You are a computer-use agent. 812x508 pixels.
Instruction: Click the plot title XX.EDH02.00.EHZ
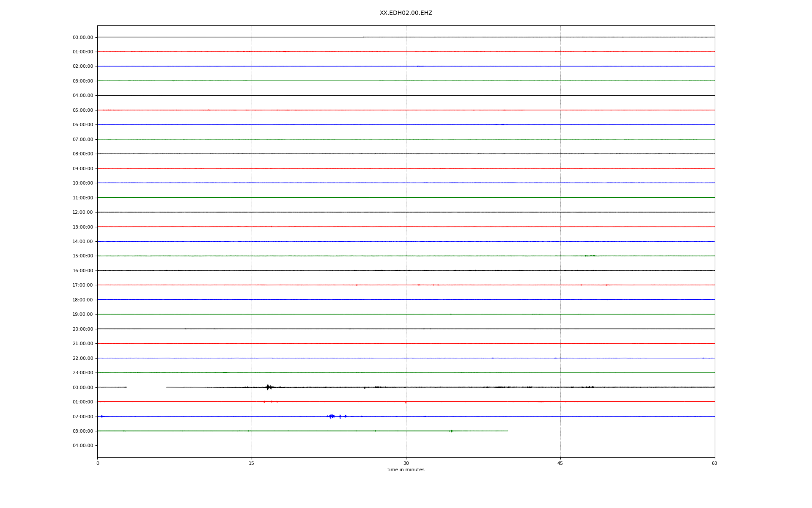(406, 13)
